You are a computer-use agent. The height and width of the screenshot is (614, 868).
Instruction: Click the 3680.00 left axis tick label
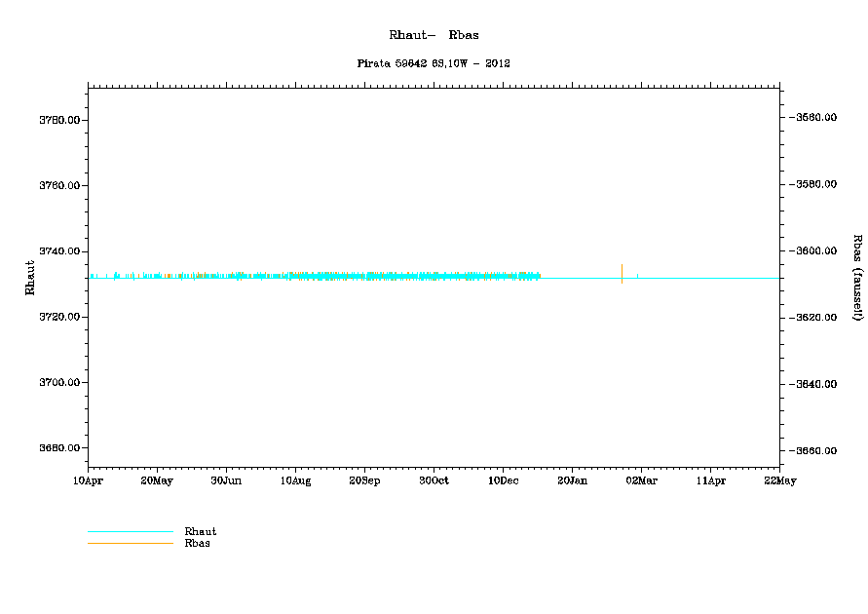tap(58, 448)
